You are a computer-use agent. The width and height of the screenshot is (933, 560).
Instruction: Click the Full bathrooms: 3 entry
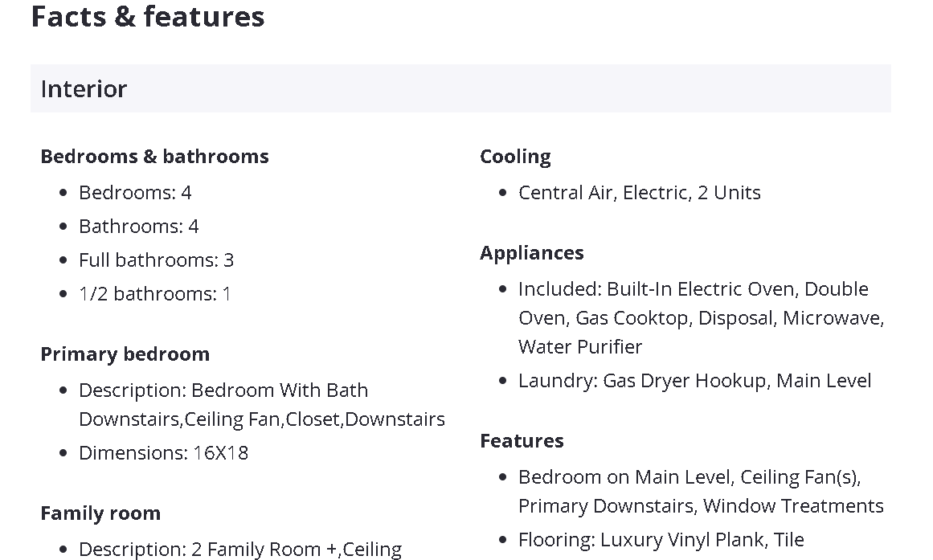[x=156, y=260]
